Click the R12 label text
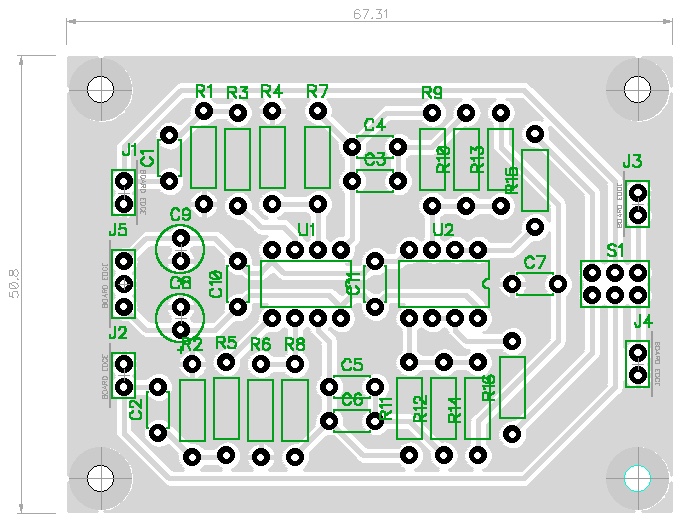Image resolution: width=687 pixels, height=527 pixels. tap(421, 409)
